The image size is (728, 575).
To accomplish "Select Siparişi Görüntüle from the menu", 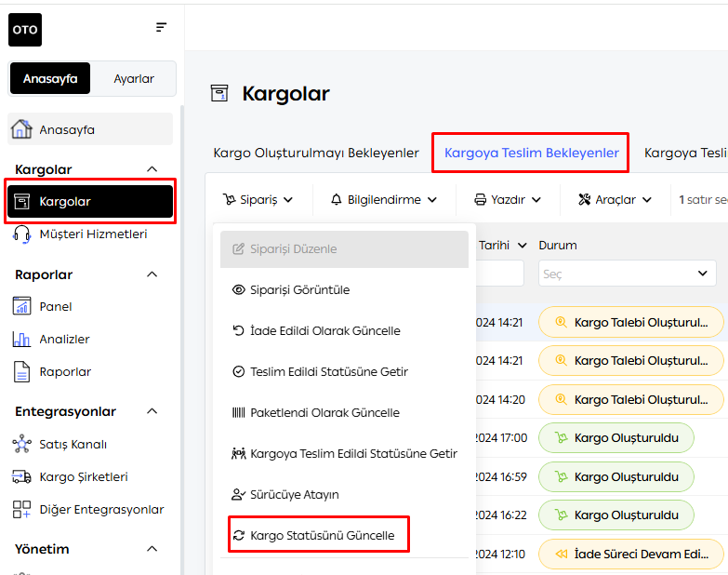I will pyautogui.click(x=344, y=289).
